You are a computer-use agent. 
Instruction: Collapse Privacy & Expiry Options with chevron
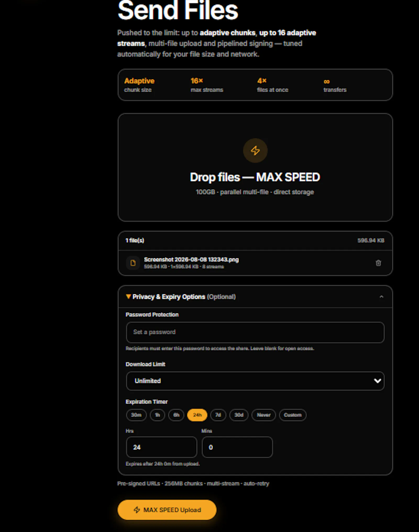pos(381,297)
